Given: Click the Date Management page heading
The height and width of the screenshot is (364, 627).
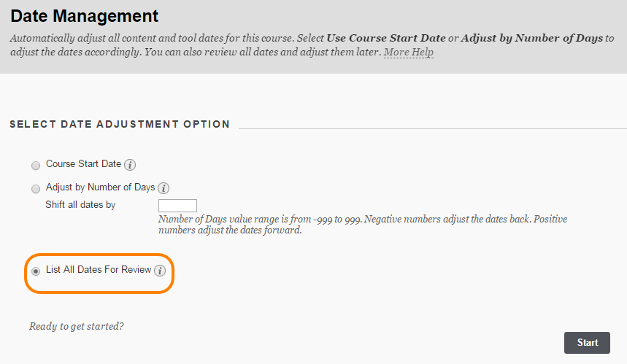Looking at the screenshot, I should click(85, 16).
